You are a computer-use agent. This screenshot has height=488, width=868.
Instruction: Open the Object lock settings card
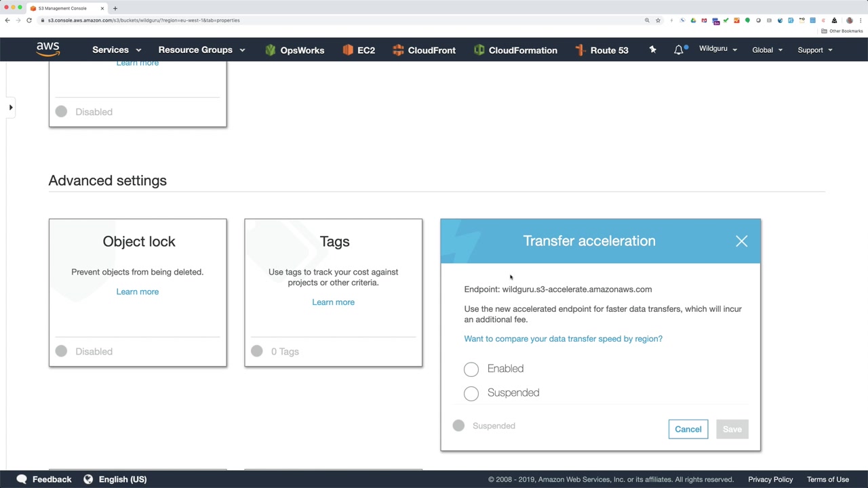(x=138, y=293)
